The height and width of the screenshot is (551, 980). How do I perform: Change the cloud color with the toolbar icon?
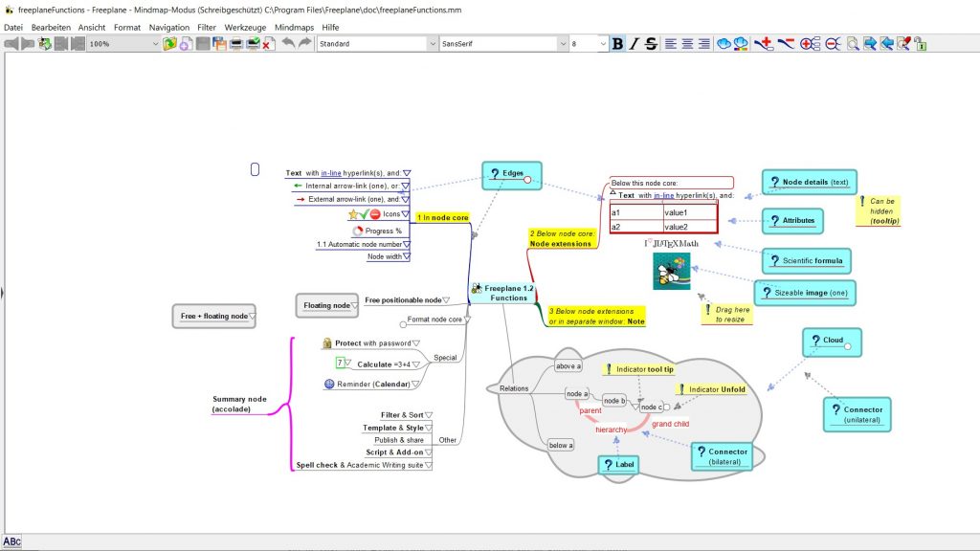click(x=741, y=44)
